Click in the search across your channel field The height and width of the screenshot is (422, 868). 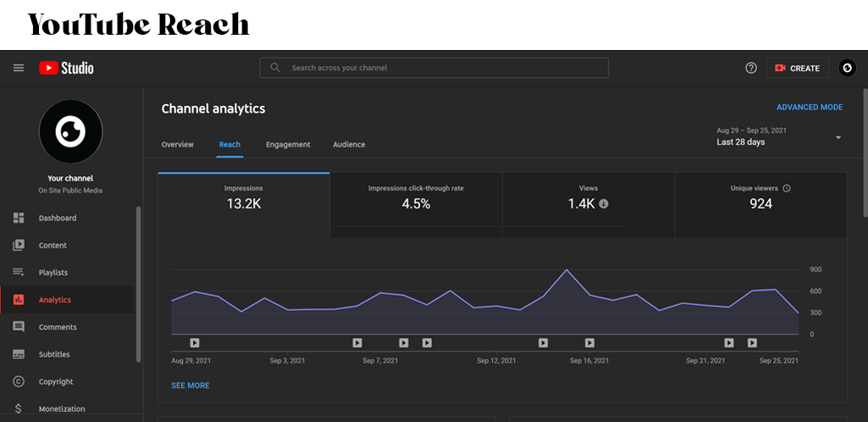point(434,68)
